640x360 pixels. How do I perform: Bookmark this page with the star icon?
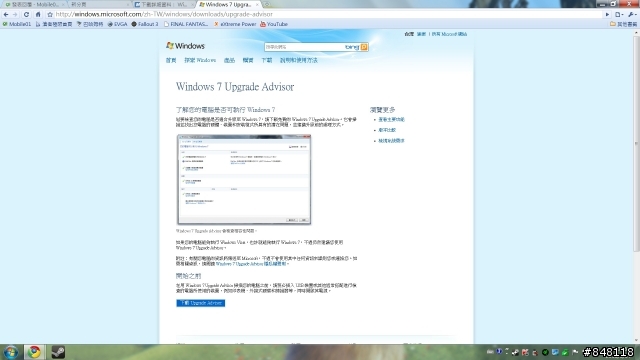coord(50,14)
